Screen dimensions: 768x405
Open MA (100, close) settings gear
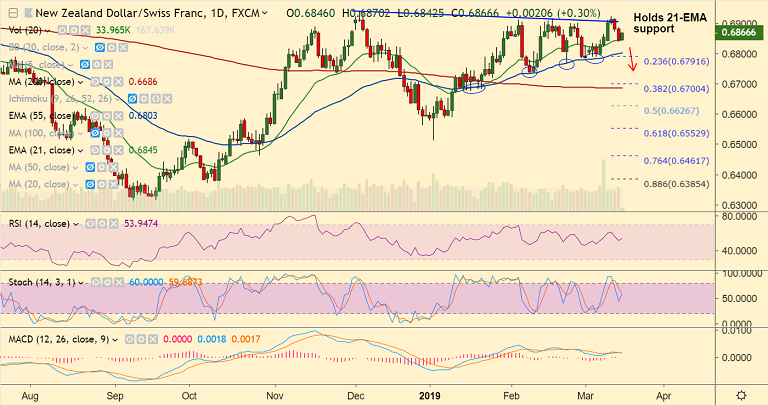point(108,133)
